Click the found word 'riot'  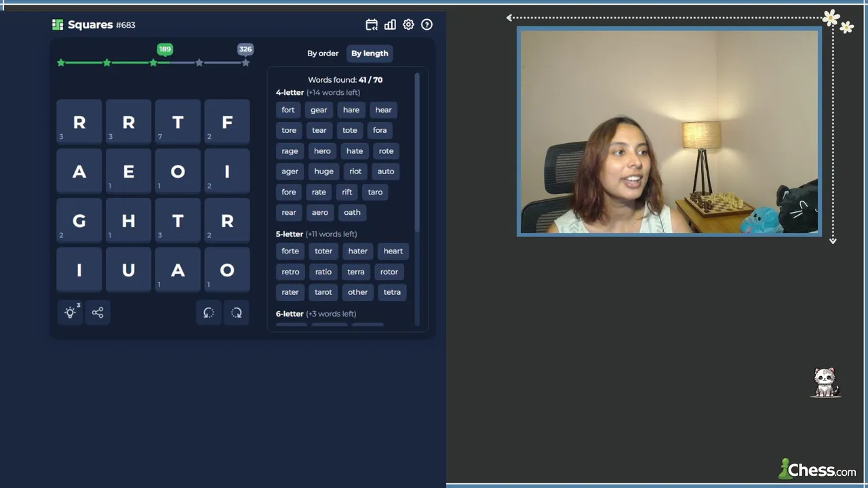click(x=355, y=171)
